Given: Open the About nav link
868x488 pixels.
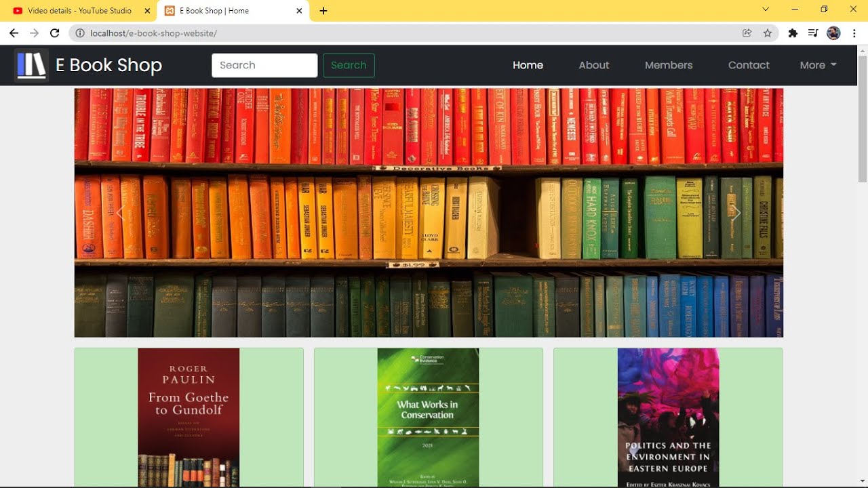Looking at the screenshot, I should [x=594, y=65].
